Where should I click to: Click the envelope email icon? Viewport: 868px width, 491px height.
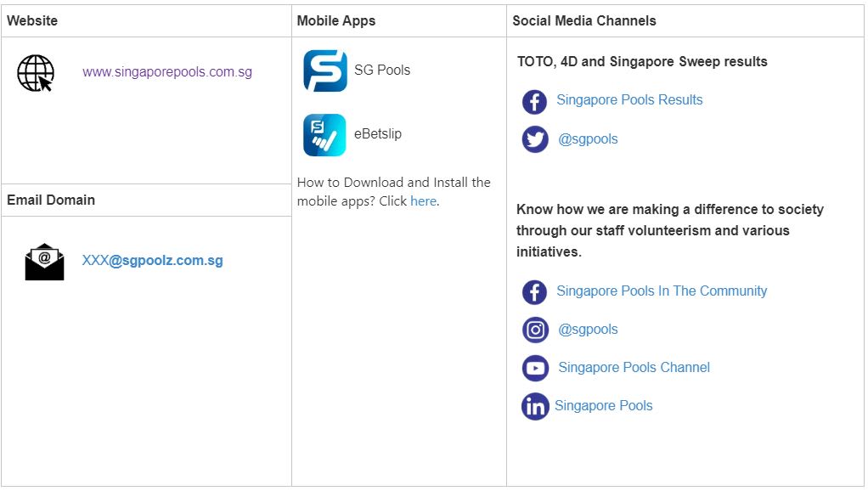(44, 262)
